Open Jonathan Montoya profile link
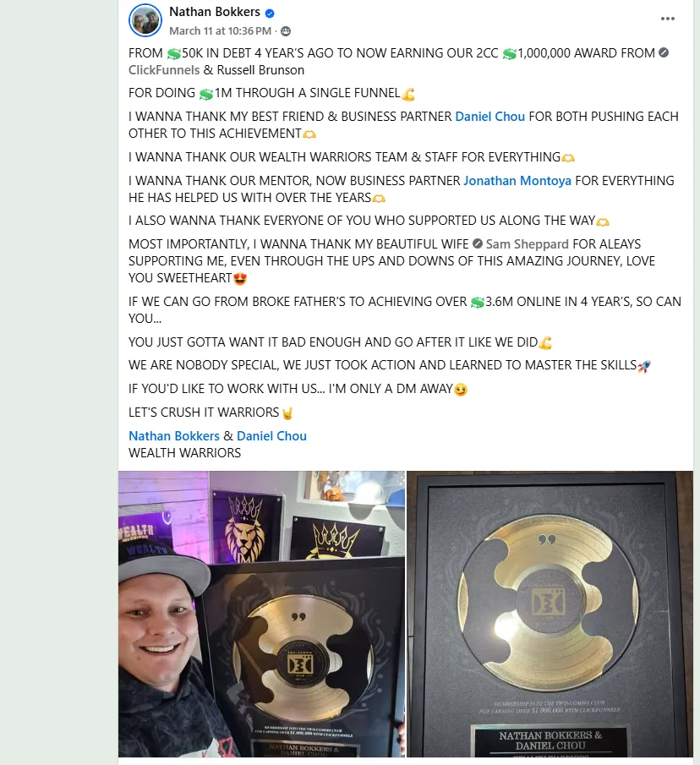This screenshot has width=700, height=765. click(x=517, y=181)
